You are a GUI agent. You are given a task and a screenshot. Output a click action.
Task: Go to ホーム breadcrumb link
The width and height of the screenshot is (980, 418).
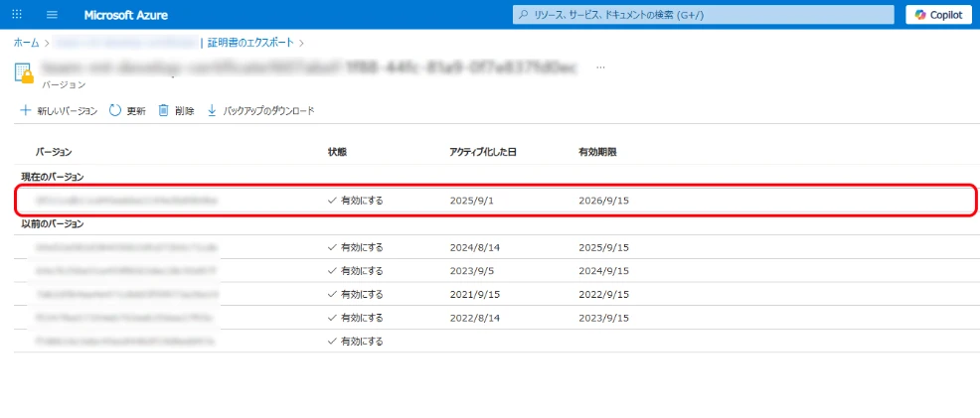pyautogui.click(x=26, y=43)
